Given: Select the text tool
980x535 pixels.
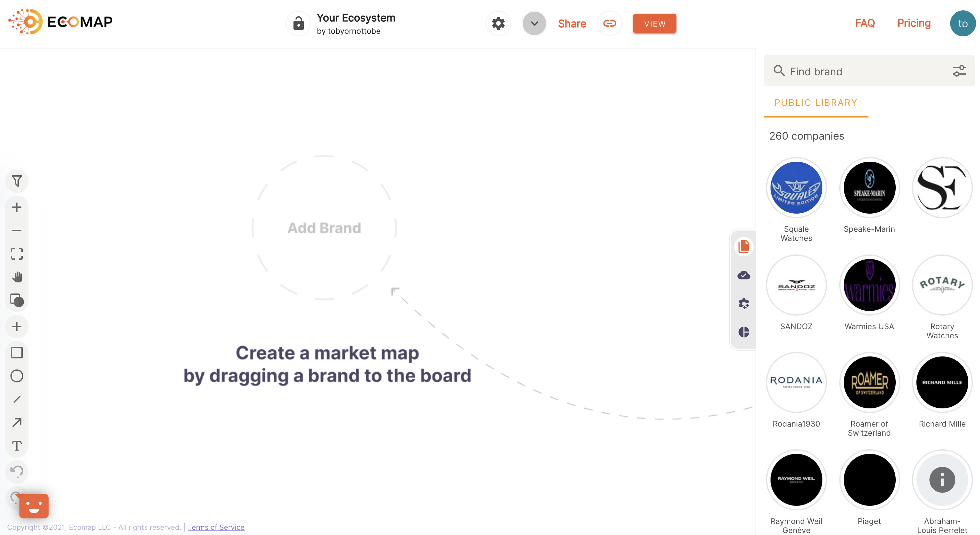Looking at the screenshot, I should (x=17, y=445).
